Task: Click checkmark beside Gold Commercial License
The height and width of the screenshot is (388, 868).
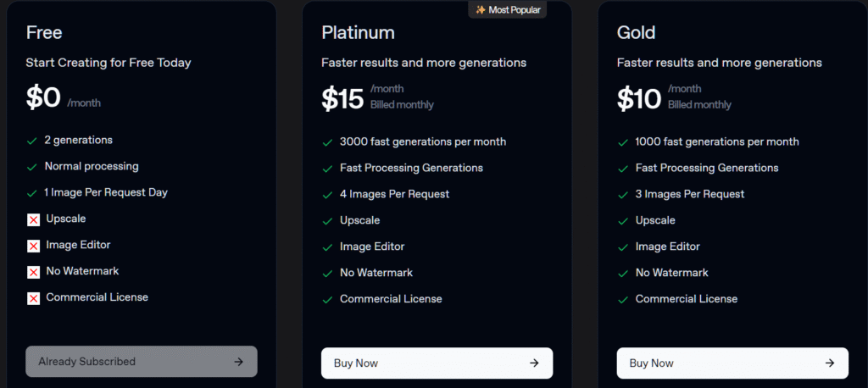Action: coord(623,300)
